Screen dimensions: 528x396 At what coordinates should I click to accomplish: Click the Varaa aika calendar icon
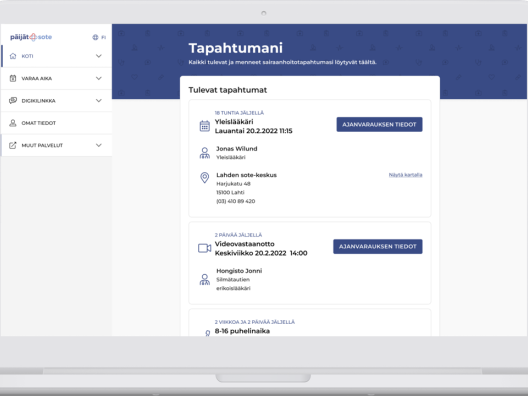tap(13, 78)
